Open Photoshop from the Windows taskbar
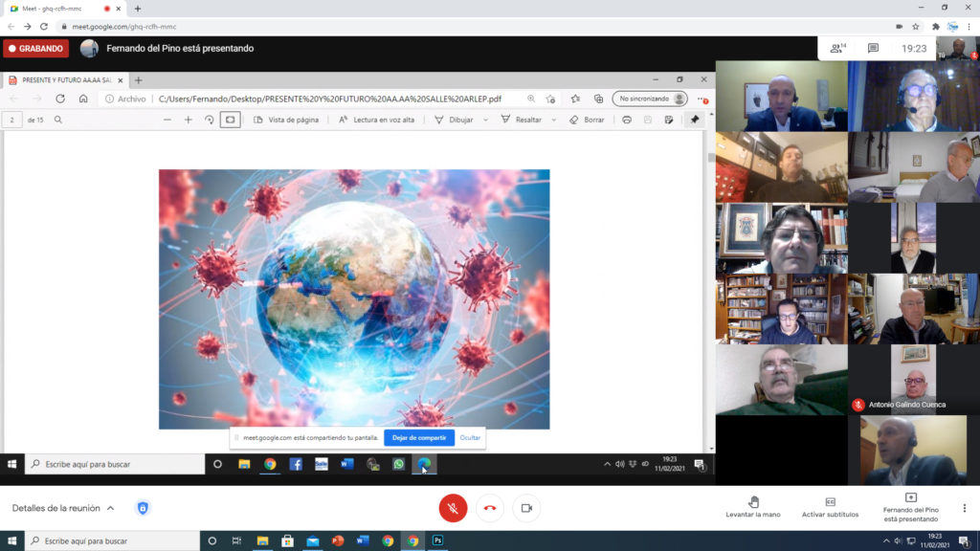980x551 pixels. click(437, 540)
